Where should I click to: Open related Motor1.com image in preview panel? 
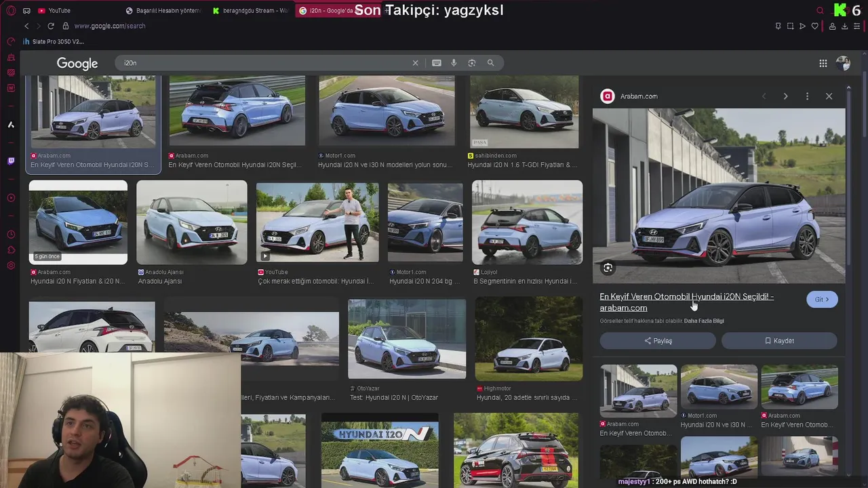(719, 386)
